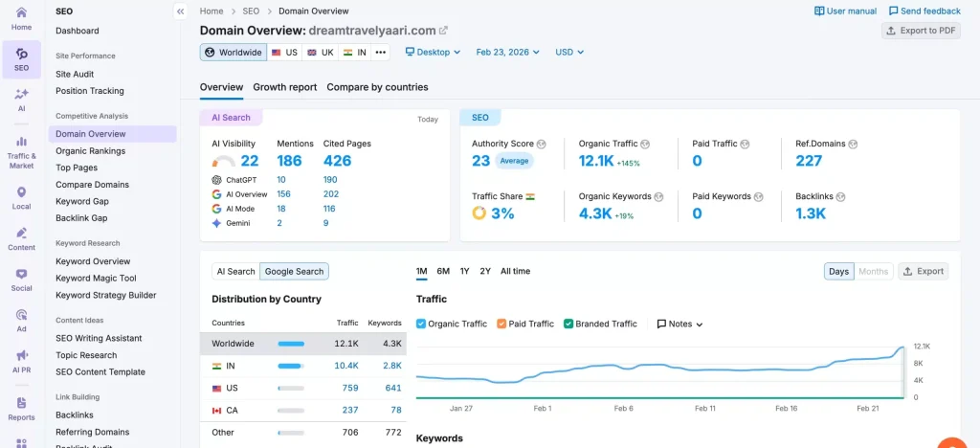The width and height of the screenshot is (980, 448).
Task: Expand the Notes dropdown
Action: (680, 324)
